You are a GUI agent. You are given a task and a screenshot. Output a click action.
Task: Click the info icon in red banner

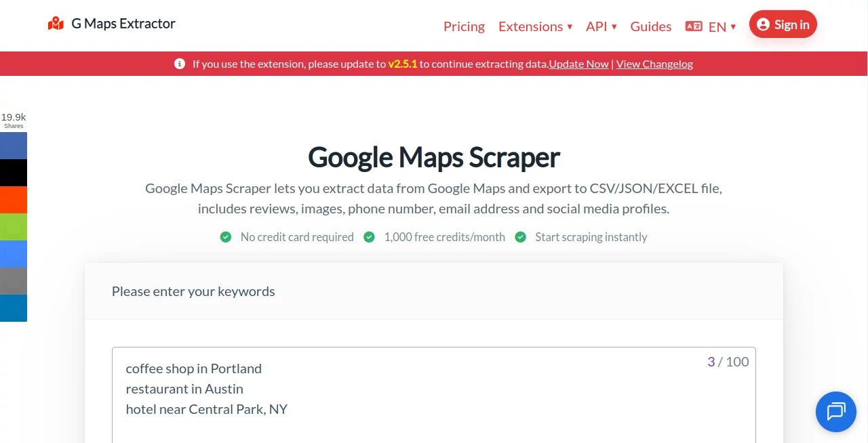tap(180, 64)
